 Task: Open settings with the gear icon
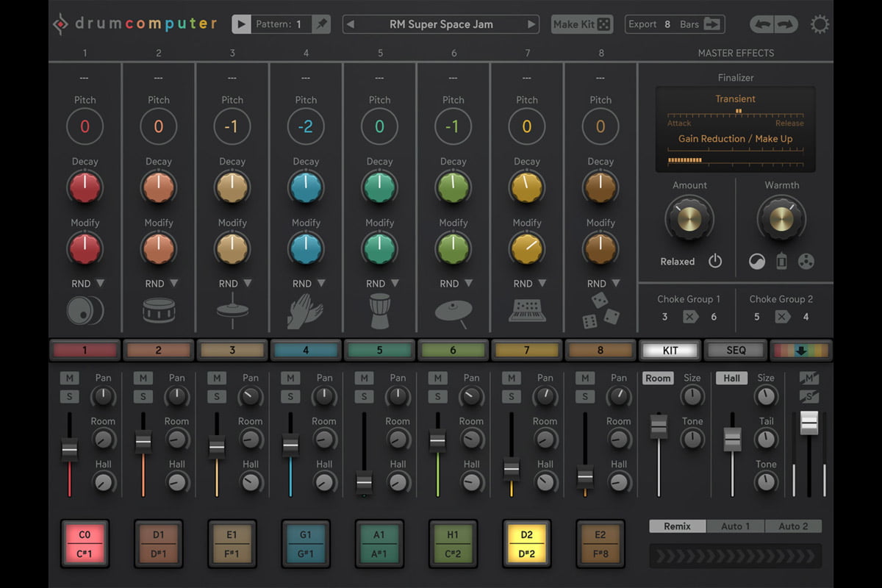coord(820,24)
